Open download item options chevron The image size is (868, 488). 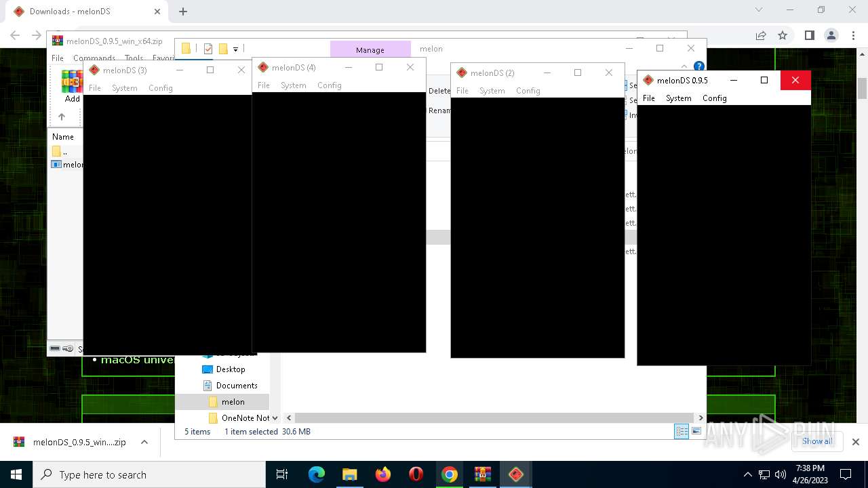144,442
